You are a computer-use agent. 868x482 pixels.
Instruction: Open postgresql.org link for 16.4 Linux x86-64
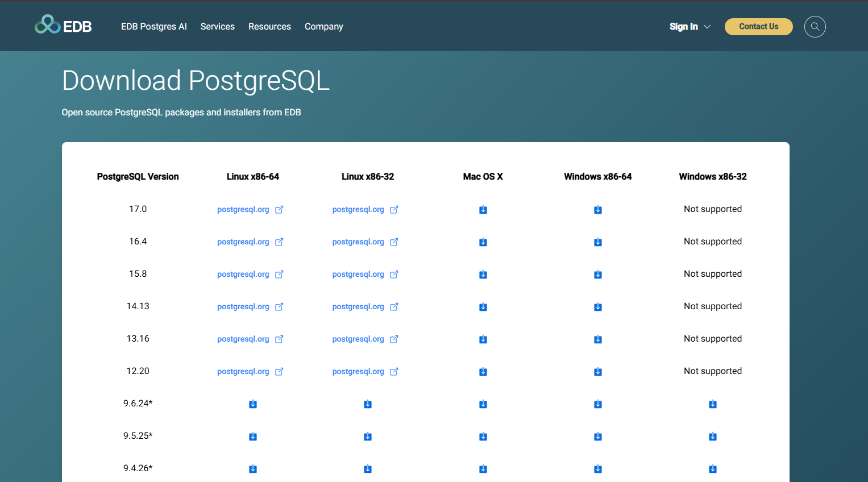250,242
